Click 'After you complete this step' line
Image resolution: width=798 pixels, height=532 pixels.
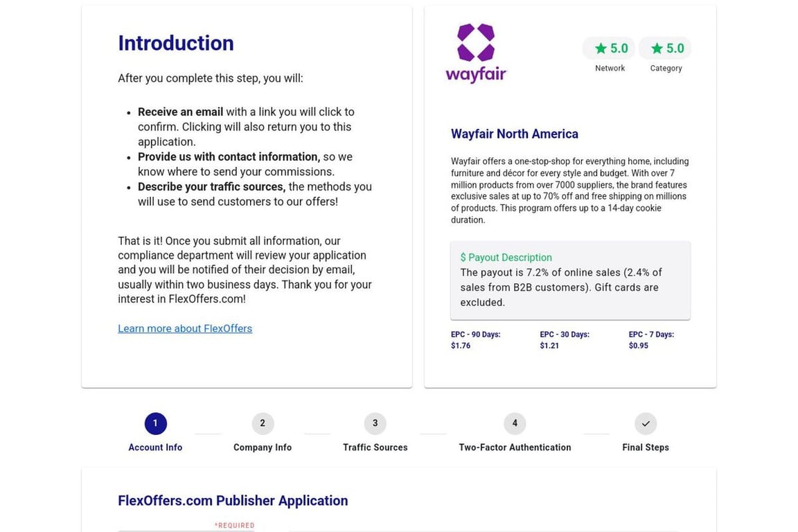(x=211, y=78)
